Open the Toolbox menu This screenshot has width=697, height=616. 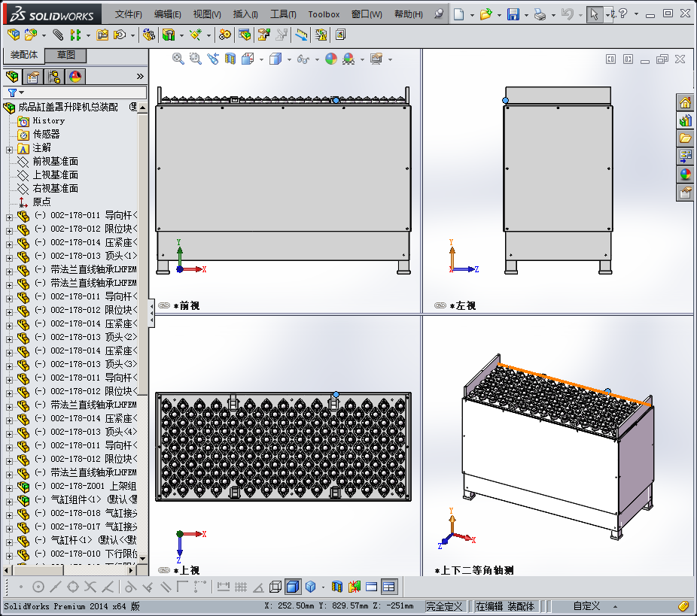[x=324, y=14]
